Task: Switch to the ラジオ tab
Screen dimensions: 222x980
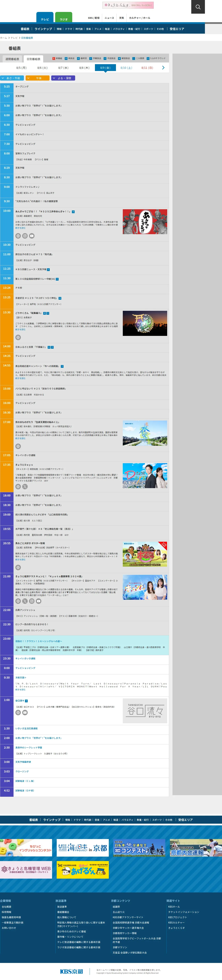Action: click(x=64, y=18)
